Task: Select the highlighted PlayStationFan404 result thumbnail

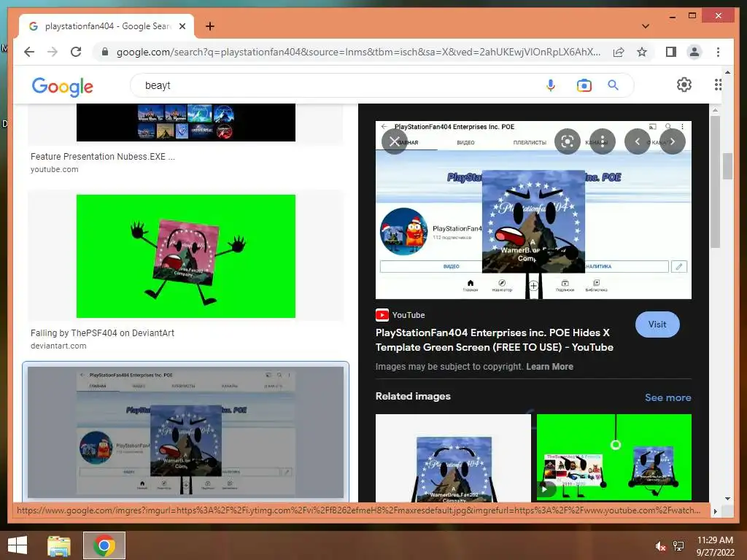Action: [186, 432]
